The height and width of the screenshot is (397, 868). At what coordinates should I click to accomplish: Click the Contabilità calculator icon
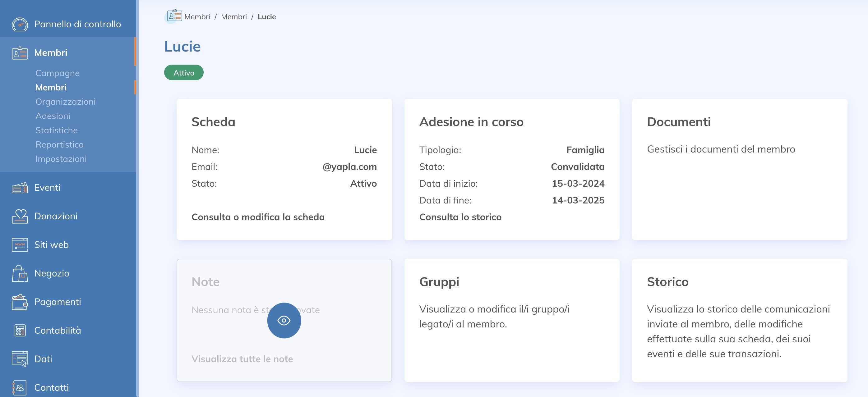coord(20,330)
